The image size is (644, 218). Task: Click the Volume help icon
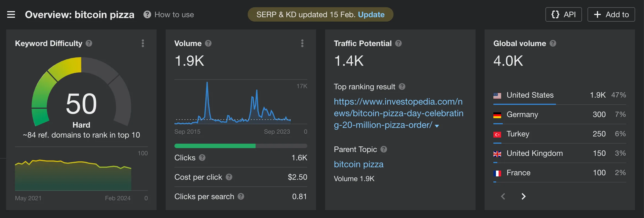(x=208, y=43)
